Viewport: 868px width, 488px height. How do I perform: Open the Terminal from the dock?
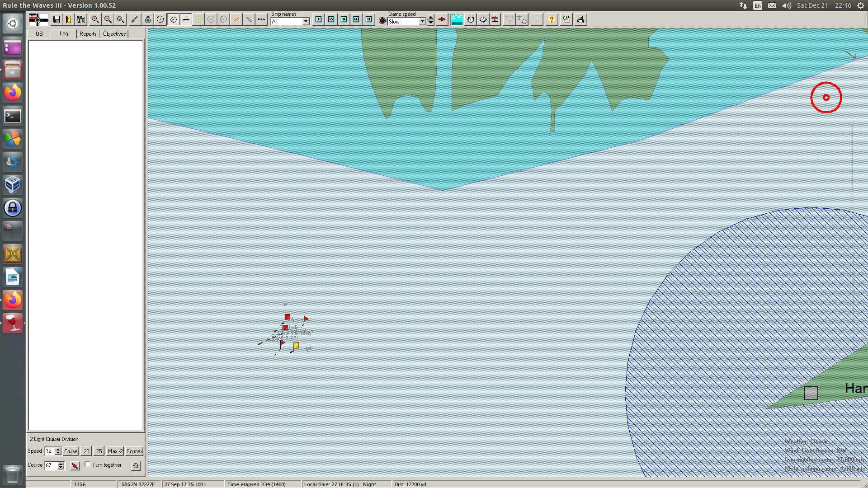13,116
